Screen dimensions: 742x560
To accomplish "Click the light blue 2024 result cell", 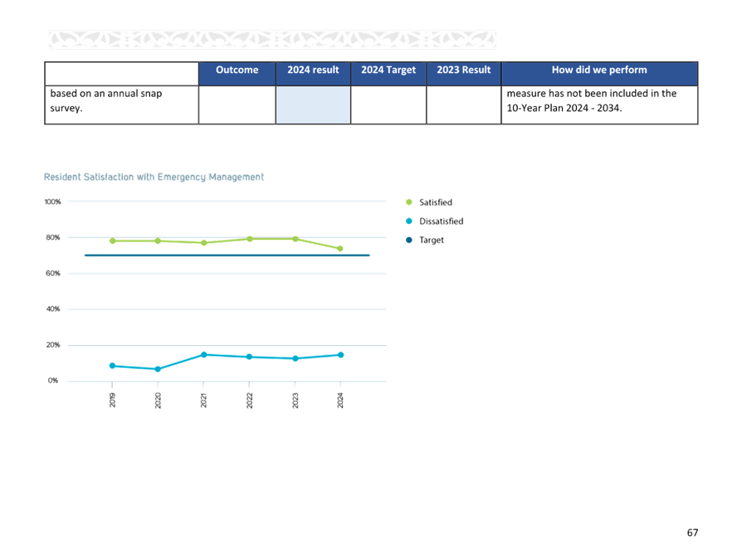I will coord(313,105).
